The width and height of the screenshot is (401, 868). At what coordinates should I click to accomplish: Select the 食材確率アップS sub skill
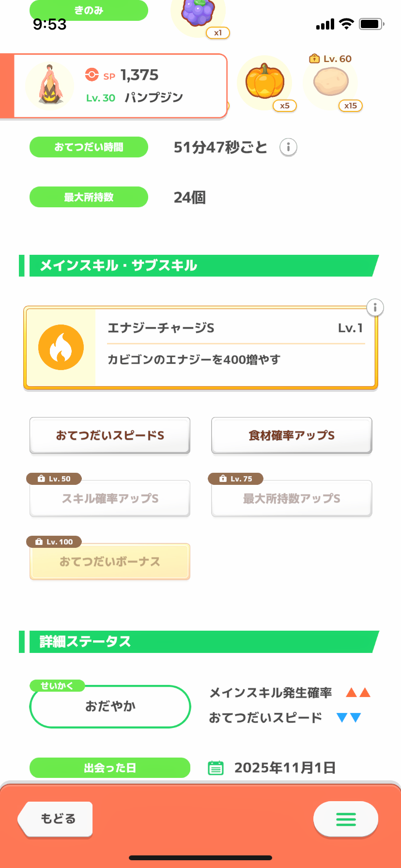292,435
